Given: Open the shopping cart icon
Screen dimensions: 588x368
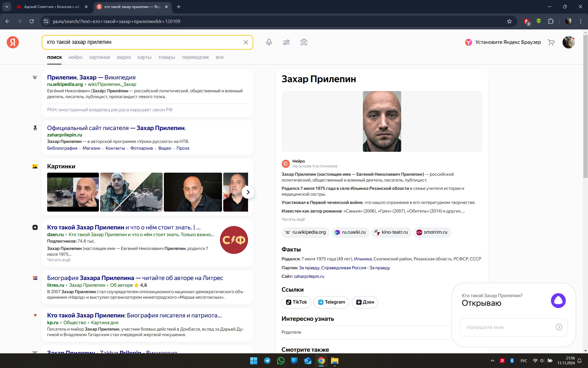Looking at the screenshot, I should (551, 42).
